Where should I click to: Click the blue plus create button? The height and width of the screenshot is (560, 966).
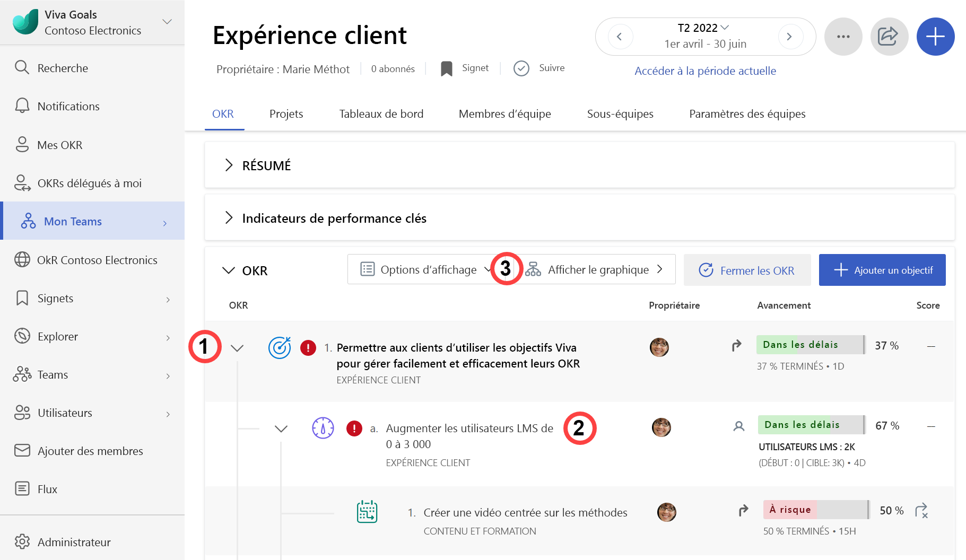935,37
